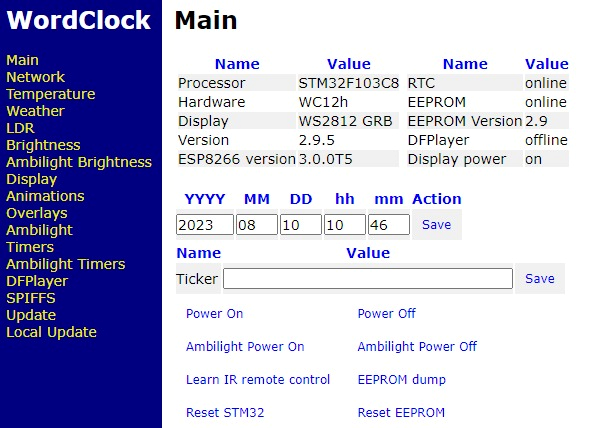This screenshot has width=600, height=428.
Task: Click the Display power on value
Action: 533,159
